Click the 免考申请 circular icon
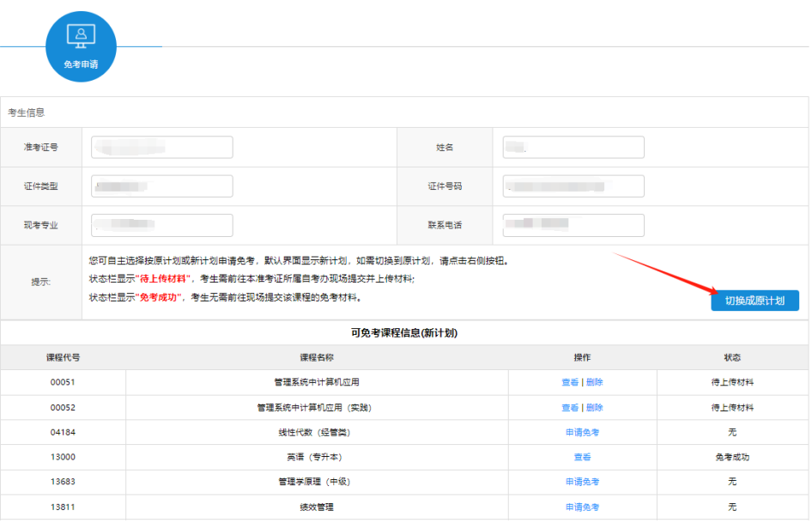This screenshot has height=529, width=812. (81, 45)
